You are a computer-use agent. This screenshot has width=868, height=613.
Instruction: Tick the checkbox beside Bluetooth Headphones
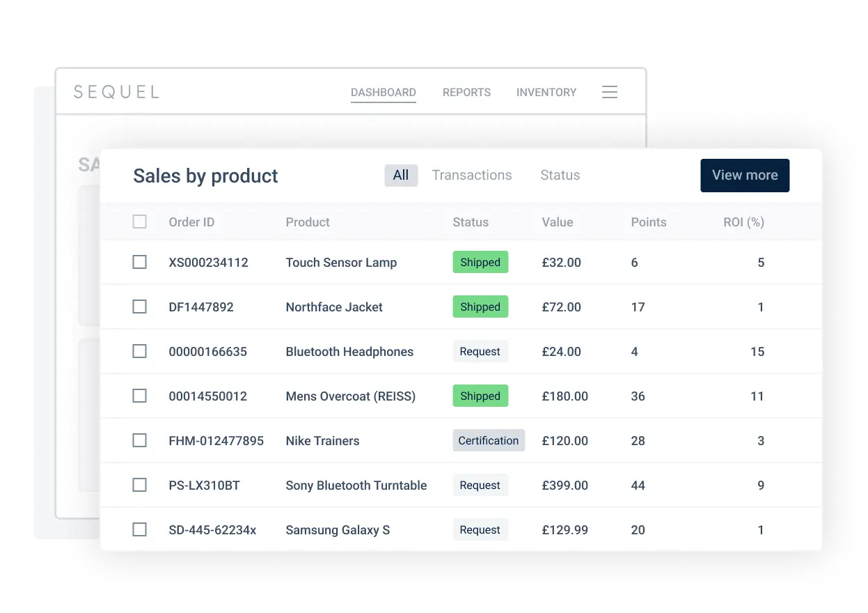pyautogui.click(x=139, y=351)
